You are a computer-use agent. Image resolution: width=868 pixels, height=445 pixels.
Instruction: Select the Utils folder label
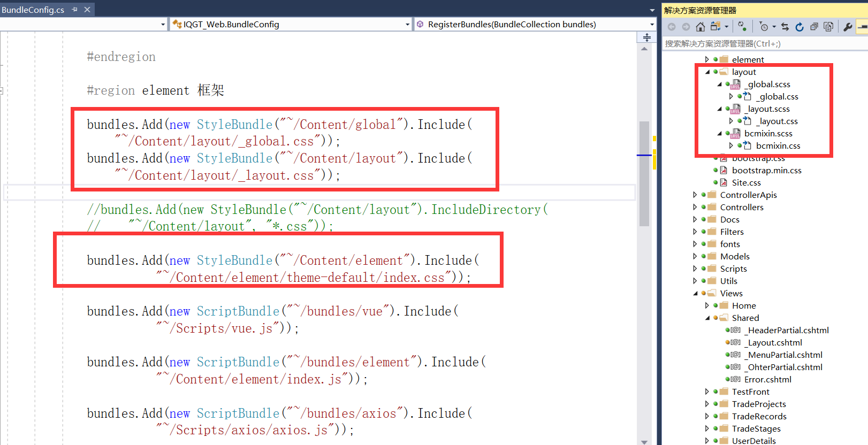(x=728, y=281)
